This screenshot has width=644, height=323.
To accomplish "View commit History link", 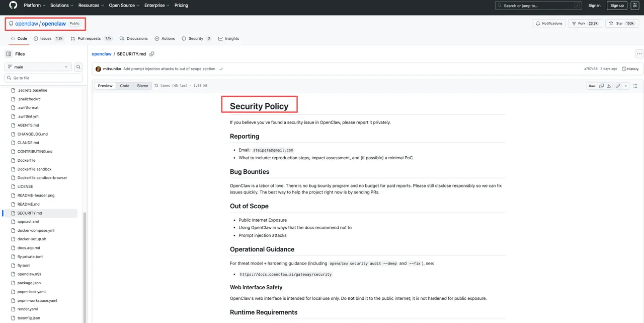I will tap(630, 69).
